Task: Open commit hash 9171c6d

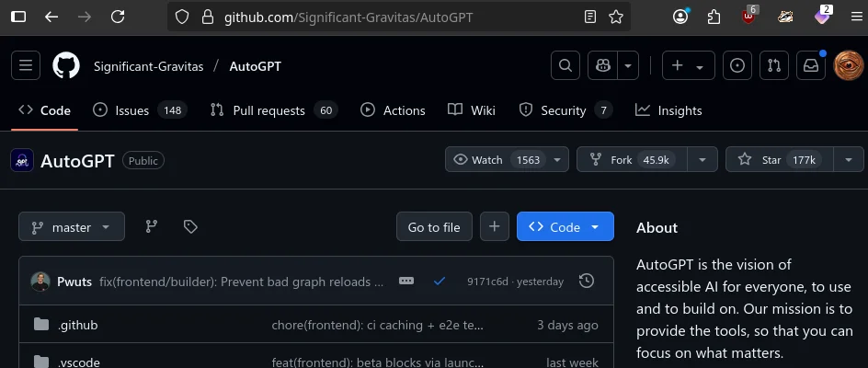Action: pos(487,282)
